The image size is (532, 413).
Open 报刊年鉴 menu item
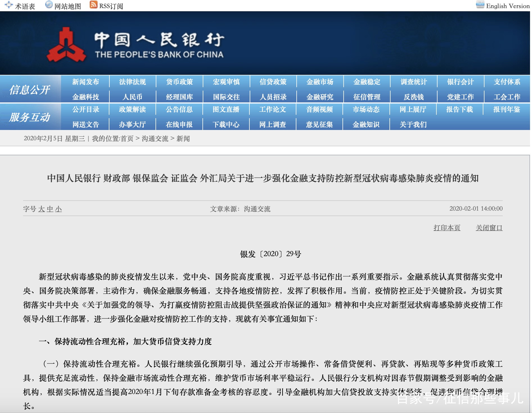point(507,109)
